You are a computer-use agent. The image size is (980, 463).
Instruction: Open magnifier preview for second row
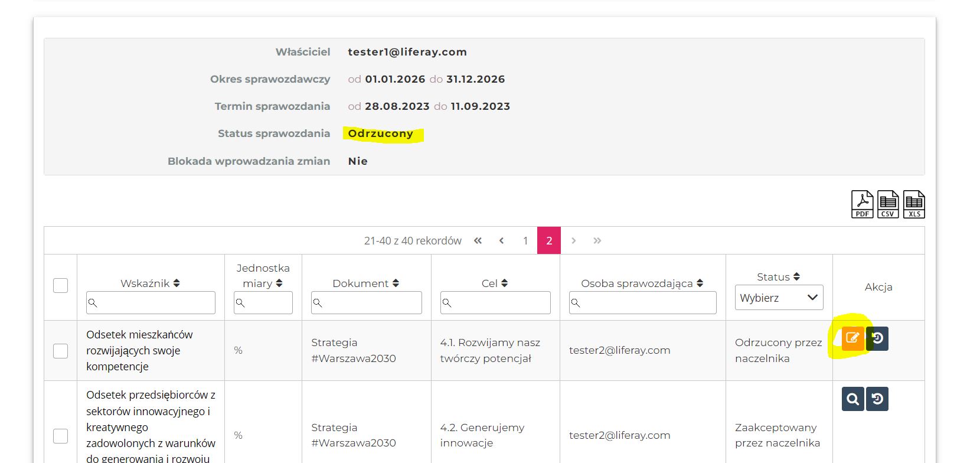click(x=852, y=399)
